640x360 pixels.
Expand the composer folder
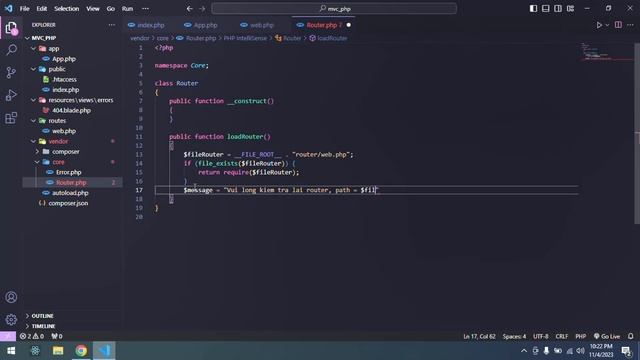coord(37,151)
